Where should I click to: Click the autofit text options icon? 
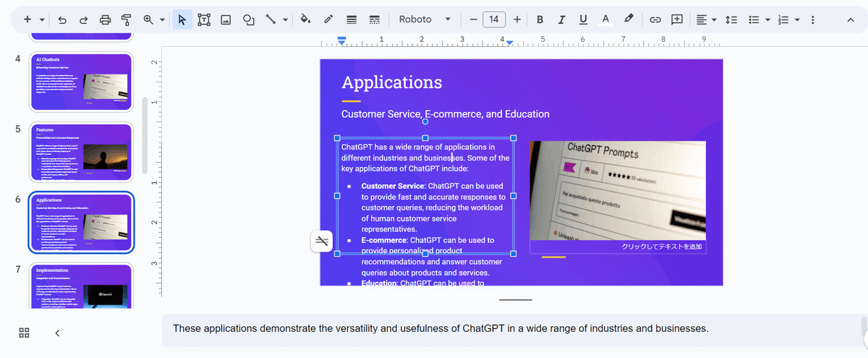tap(322, 241)
